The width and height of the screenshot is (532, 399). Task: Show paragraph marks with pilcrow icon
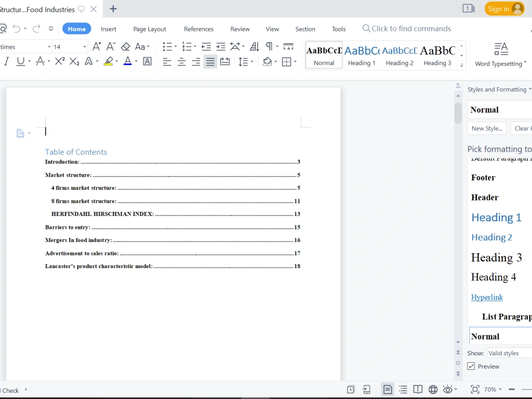pos(269,46)
